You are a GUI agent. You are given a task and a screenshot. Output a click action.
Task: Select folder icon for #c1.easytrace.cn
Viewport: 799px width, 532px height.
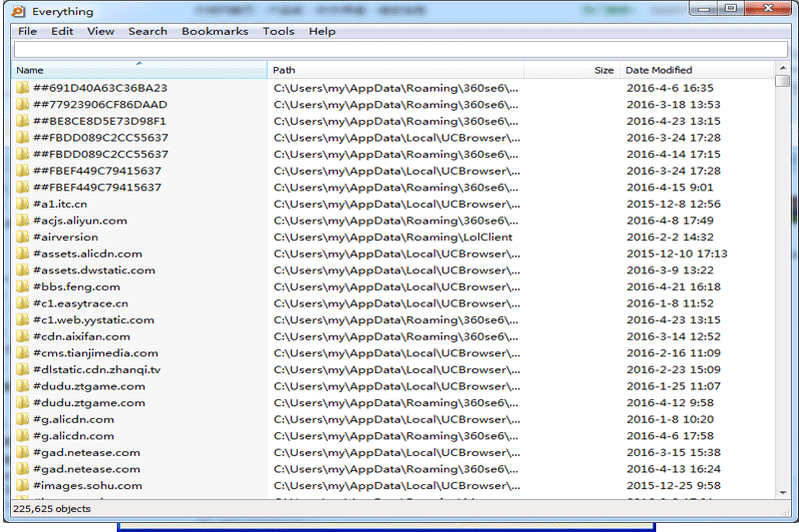[x=22, y=303]
